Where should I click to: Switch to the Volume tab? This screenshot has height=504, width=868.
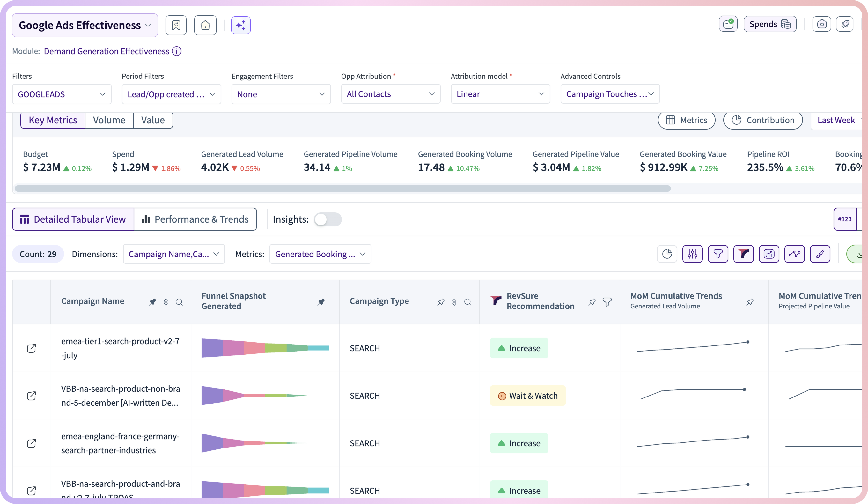109,120
